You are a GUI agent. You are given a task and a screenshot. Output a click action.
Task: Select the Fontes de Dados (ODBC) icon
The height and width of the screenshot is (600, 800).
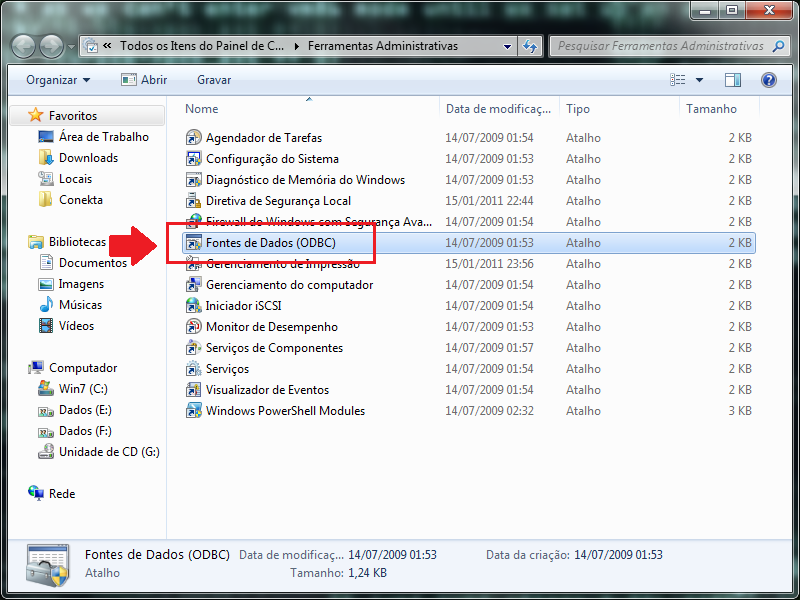click(193, 243)
